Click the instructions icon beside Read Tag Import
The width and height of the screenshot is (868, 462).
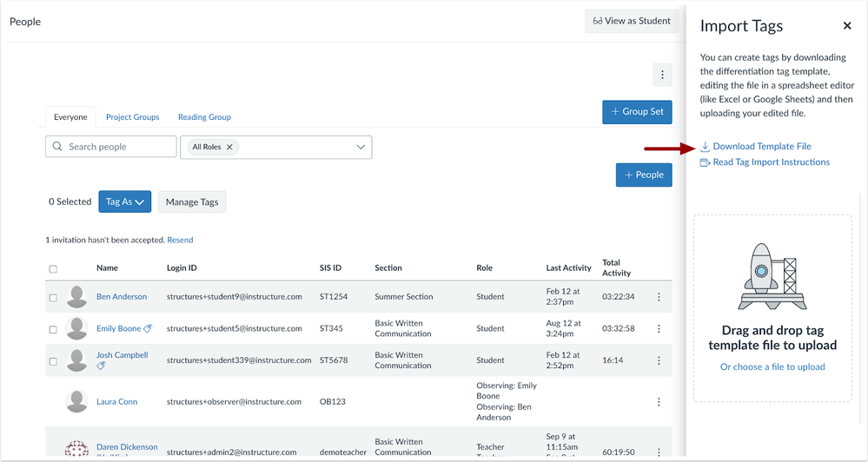pos(705,162)
